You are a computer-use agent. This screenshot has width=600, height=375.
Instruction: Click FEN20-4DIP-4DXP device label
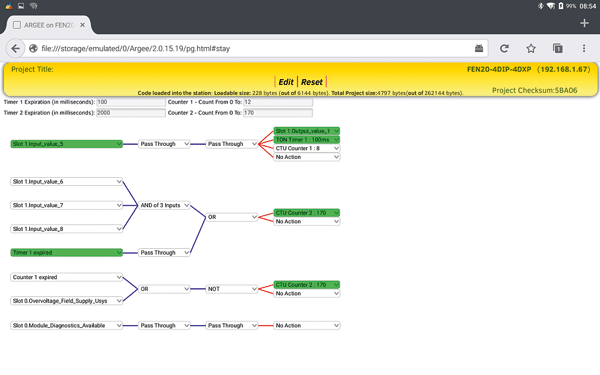(499, 69)
